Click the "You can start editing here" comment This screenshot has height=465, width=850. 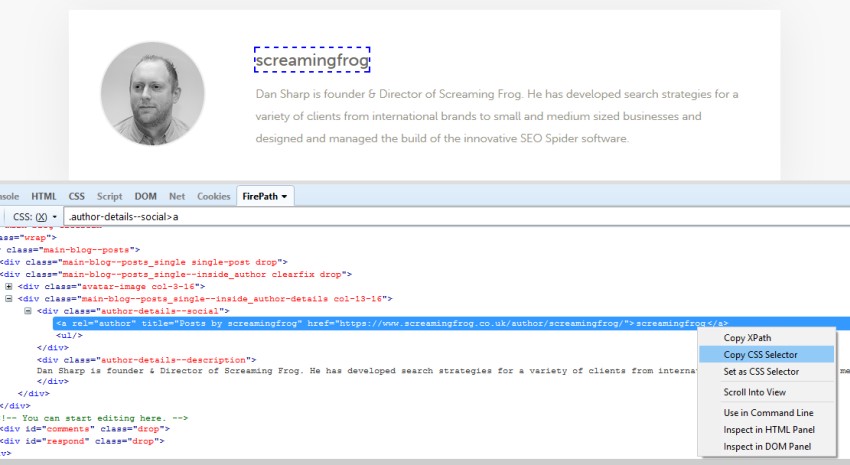pyautogui.click(x=94, y=418)
